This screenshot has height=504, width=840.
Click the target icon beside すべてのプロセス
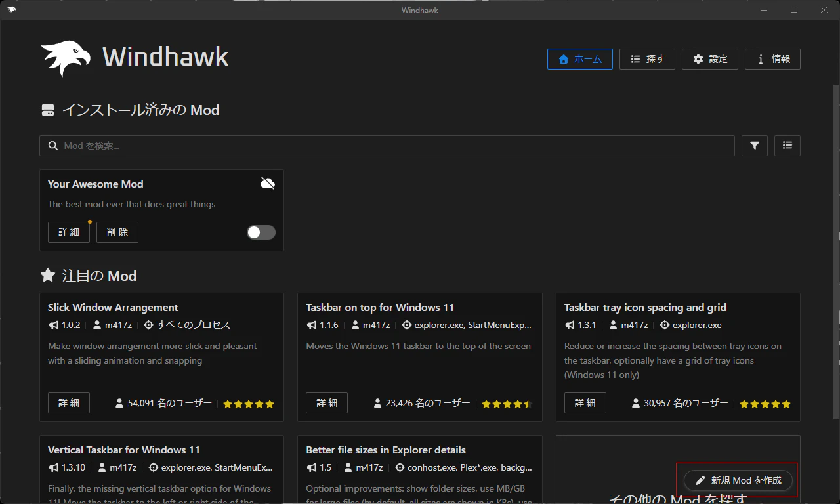148,325
